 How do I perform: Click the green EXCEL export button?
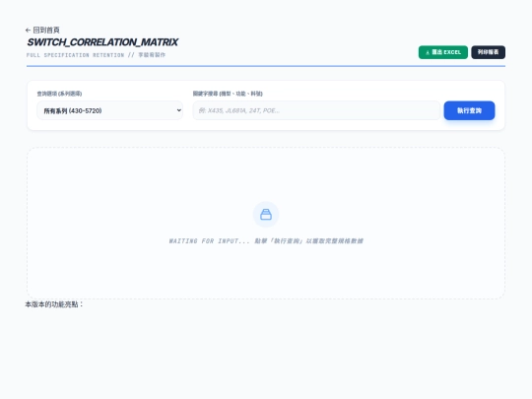(442, 52)
